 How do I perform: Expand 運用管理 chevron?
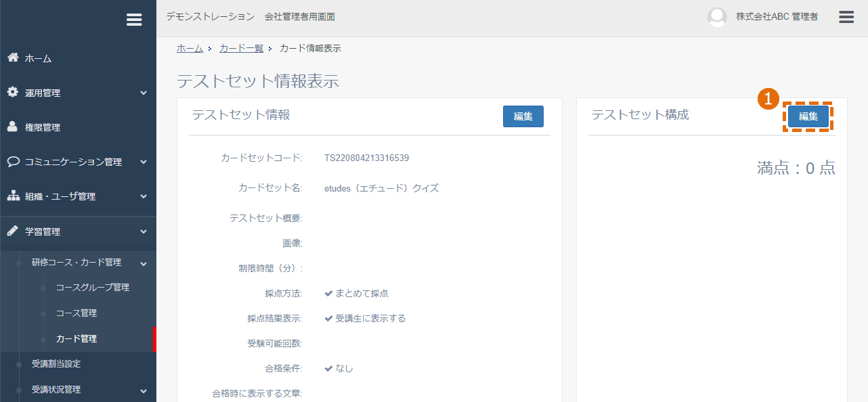coord(144,93)
